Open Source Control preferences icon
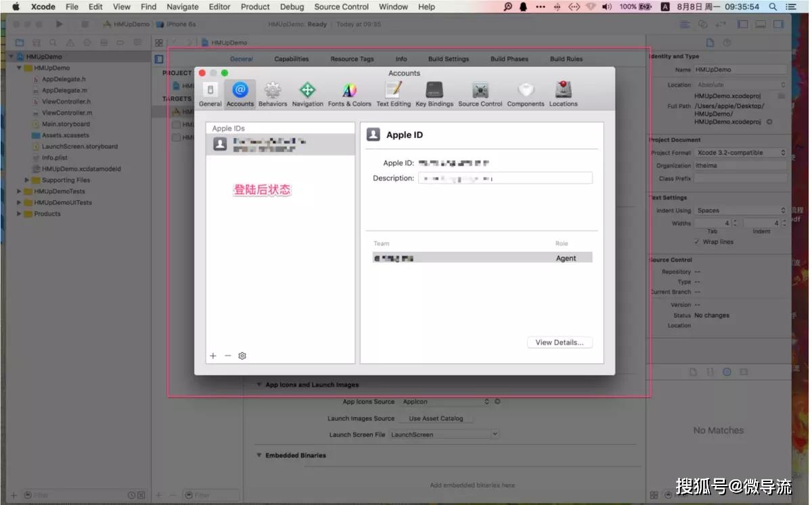 [x=480, y=94]
